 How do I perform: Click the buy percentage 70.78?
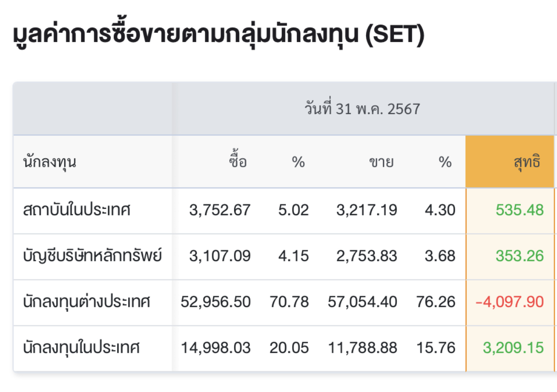tap(289, 302)
